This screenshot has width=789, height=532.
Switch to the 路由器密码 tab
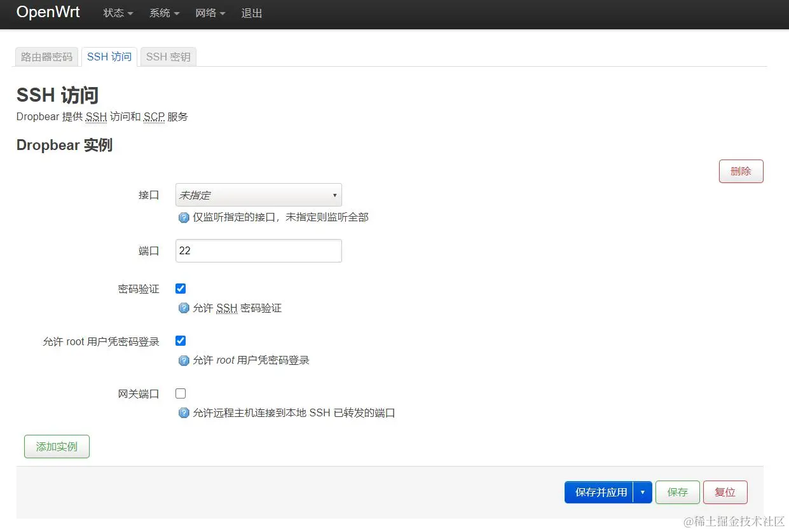point(46,56)
